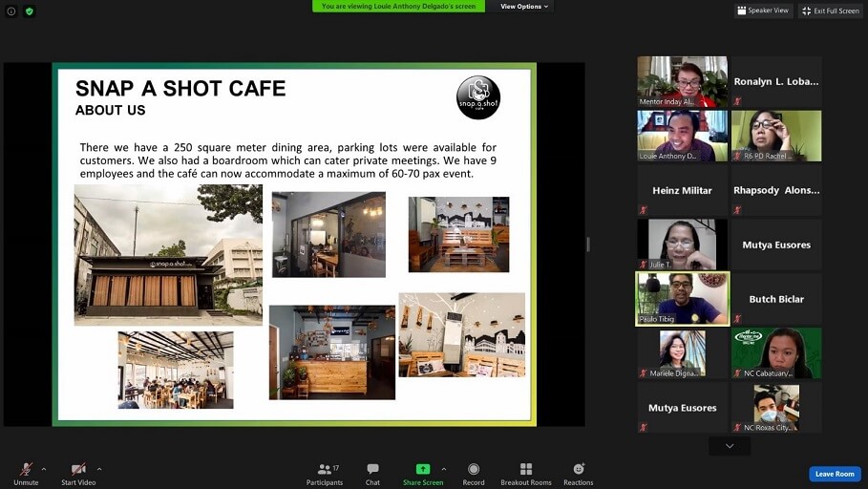Image resolution: width=868 pixels, height=489 pixels.
Task: Select Mentor Inday video tile
Action: [682, 81]
